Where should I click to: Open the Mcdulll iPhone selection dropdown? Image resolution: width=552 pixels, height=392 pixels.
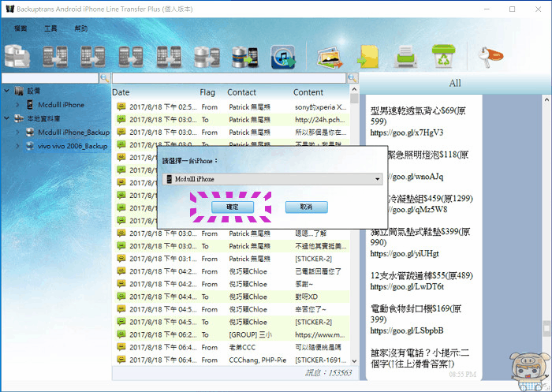coord(272,179)
